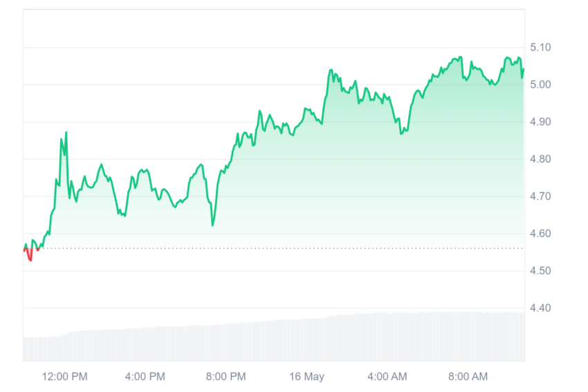Click the red dip at chart start
Viewport: 588px width, 392px height.
[30, 255]
